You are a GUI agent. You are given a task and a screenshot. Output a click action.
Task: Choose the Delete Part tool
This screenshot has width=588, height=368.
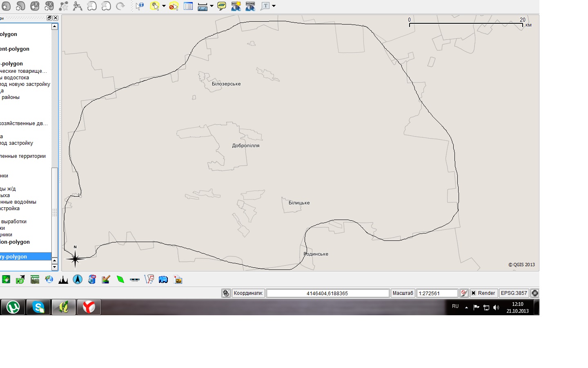49,6
